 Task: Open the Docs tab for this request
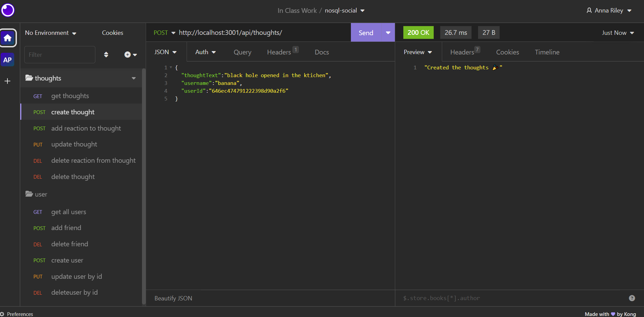(x=321, y=52)
